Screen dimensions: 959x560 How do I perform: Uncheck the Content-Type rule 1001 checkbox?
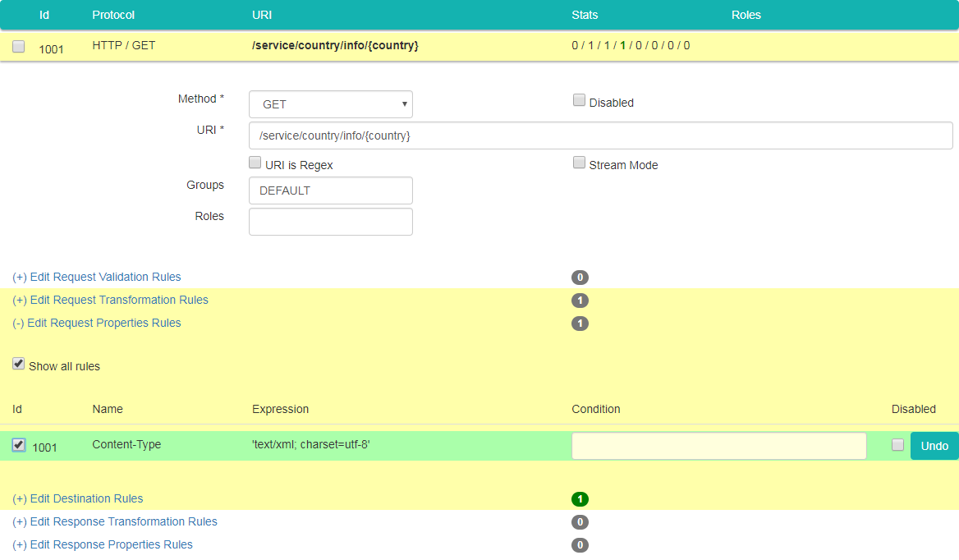coord(19,445)
